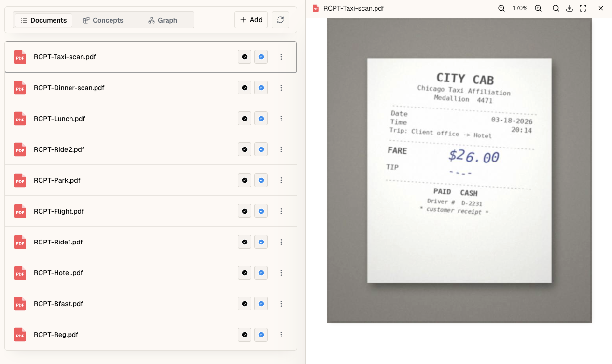
Task: Click the black check badge on RCPT-Bfast.pdf
Action: point(245,304)
